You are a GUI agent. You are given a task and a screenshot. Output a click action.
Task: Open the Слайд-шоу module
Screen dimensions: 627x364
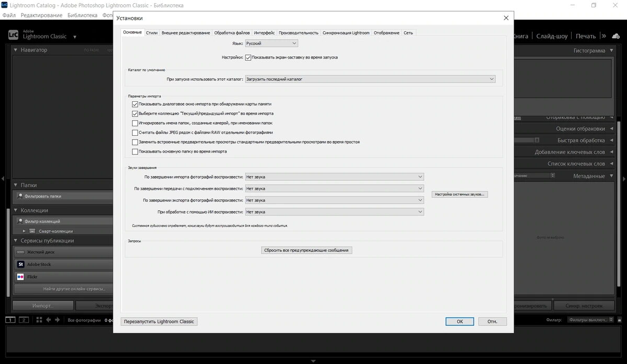tap(552, 36)
